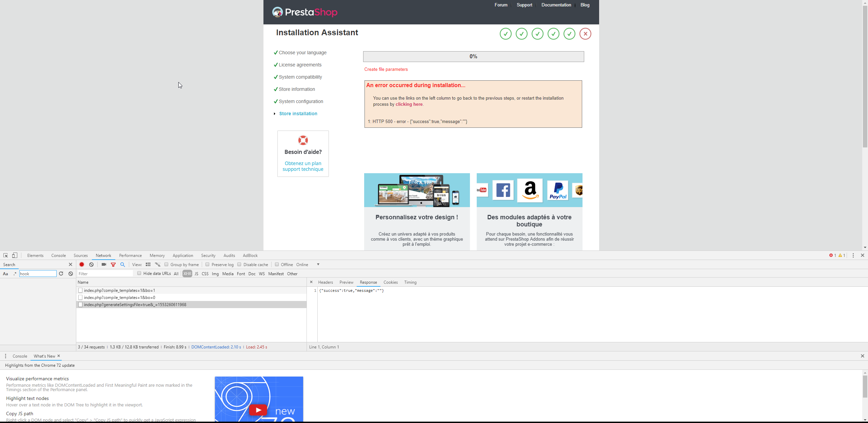Switch to the Sources tab
Screen dimensions: 868x423
[81, 256]
